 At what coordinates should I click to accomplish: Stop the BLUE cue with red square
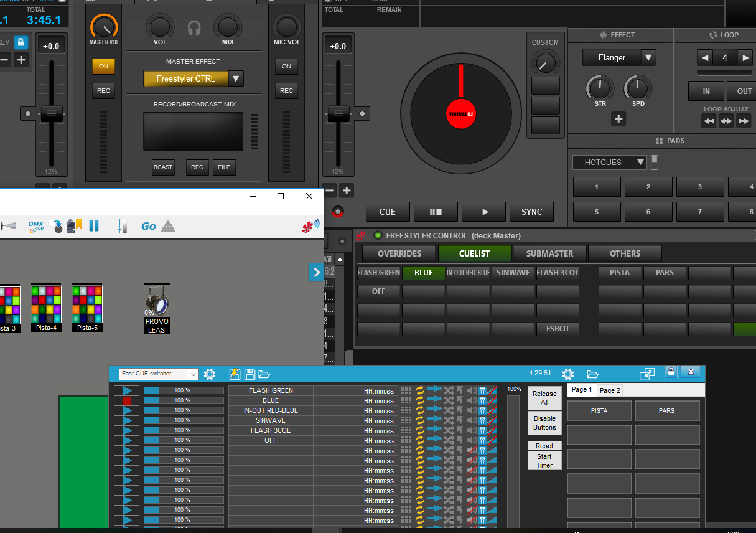(127, 401)
